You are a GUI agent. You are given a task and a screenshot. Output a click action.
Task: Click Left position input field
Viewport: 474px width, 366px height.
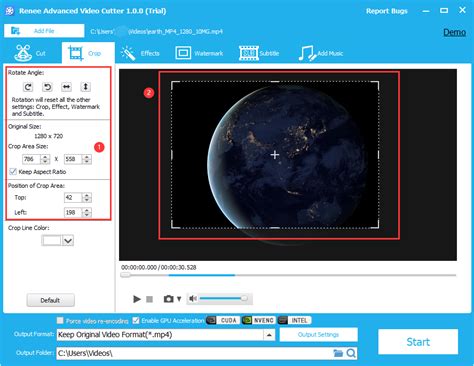73,212
